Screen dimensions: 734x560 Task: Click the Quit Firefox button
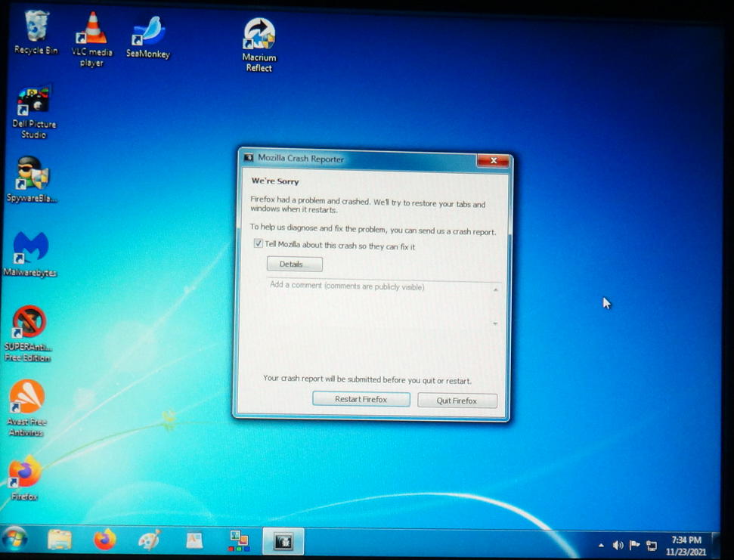click(457, 401)
